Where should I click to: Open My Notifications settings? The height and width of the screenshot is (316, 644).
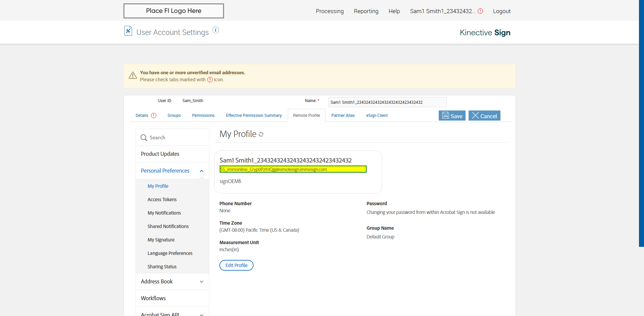pyautogui.click(x=164, y=213)
